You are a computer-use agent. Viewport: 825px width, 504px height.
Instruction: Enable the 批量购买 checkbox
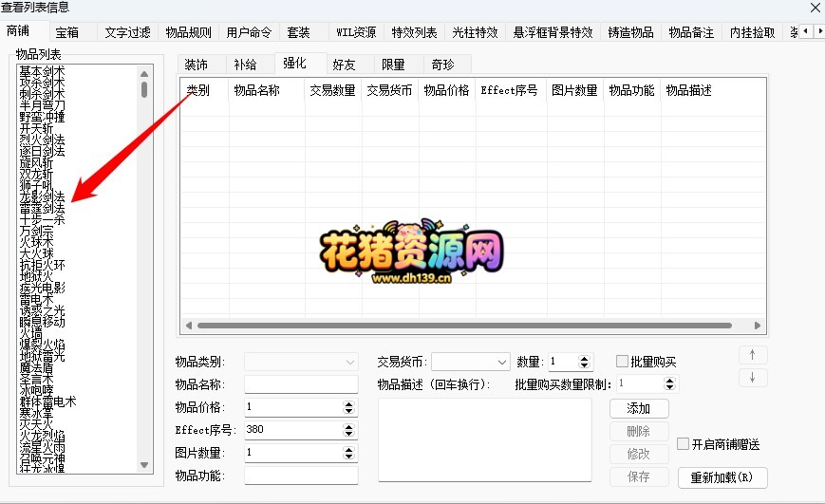pyautogui.click(x=622, y=361)
